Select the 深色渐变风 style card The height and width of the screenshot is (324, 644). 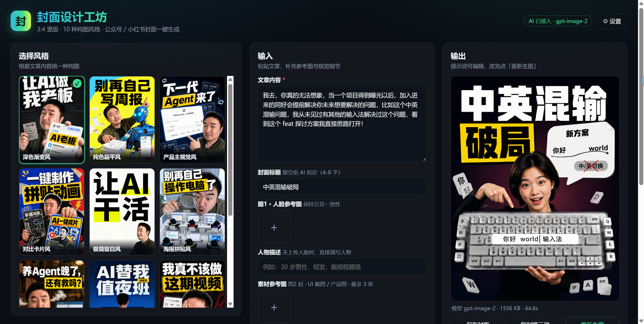52,120
